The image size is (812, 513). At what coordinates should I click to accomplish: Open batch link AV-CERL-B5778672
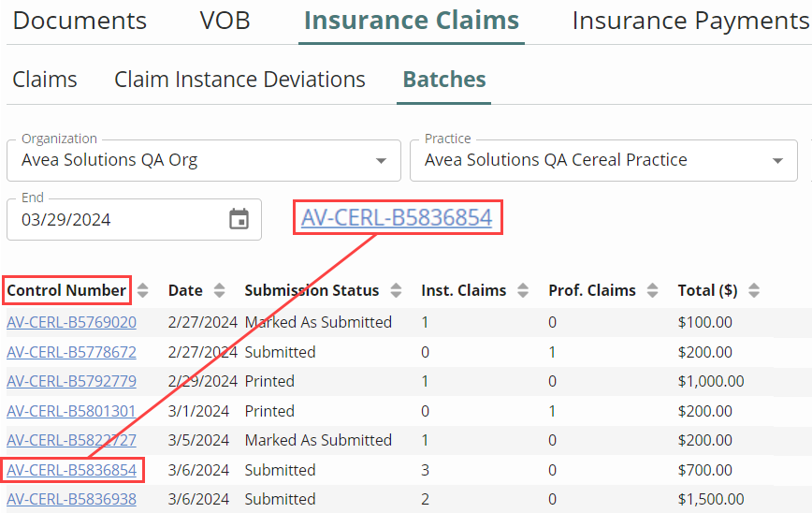pyautogui.click(x=71, y=352)
